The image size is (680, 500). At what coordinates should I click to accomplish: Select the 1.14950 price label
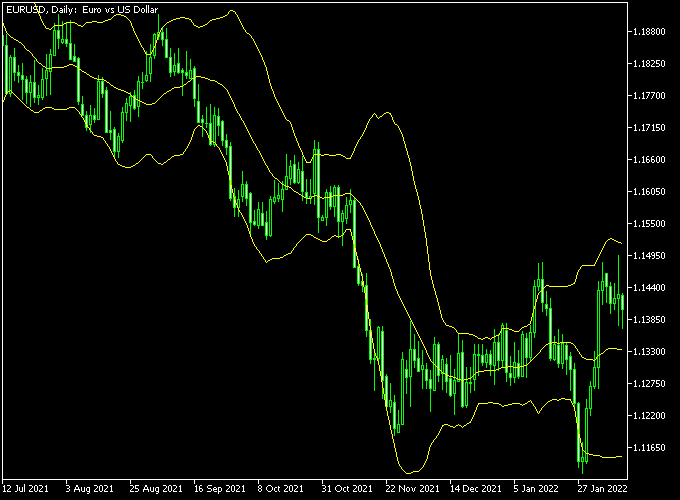click(x=649, y=256)
